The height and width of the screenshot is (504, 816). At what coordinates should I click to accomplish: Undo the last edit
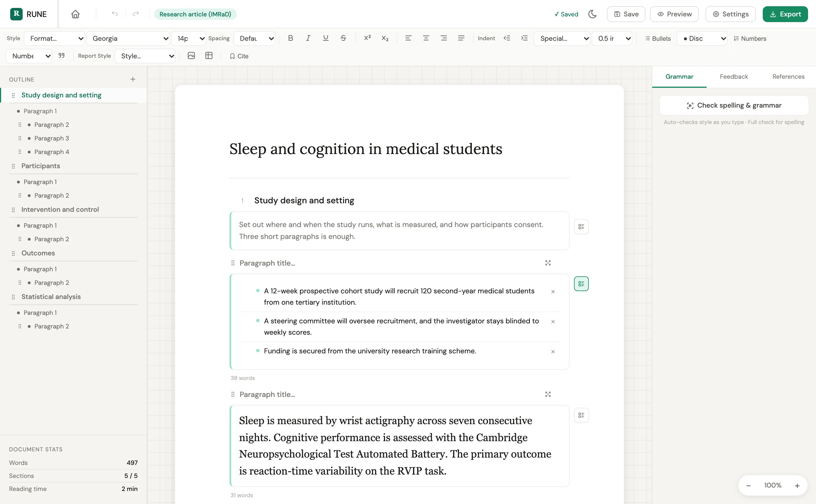115,14
